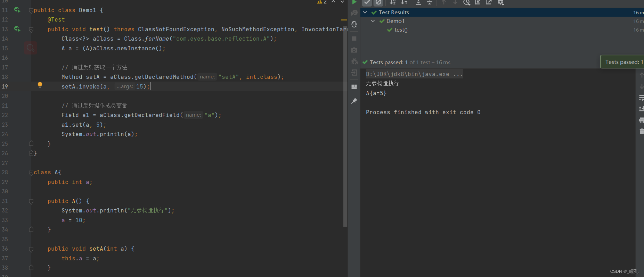This screenshot has height=277, width=644.
Task: Click the '...args:' inlay hint
Action: point(125,86)
